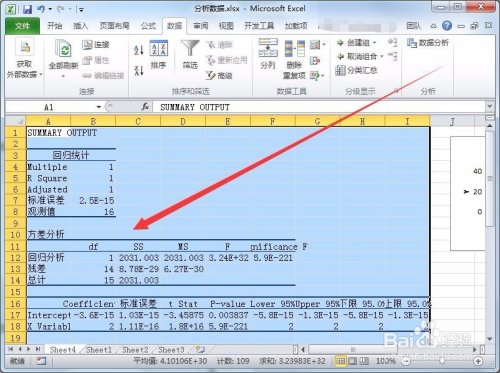Click the 取消组合 (Ungroup) button
Image resolution: width=500 pixels, height=373 pixels.
[x=357, y=56]
